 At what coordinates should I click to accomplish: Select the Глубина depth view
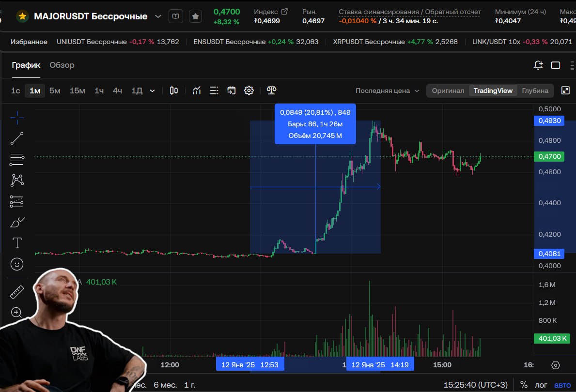535,90
